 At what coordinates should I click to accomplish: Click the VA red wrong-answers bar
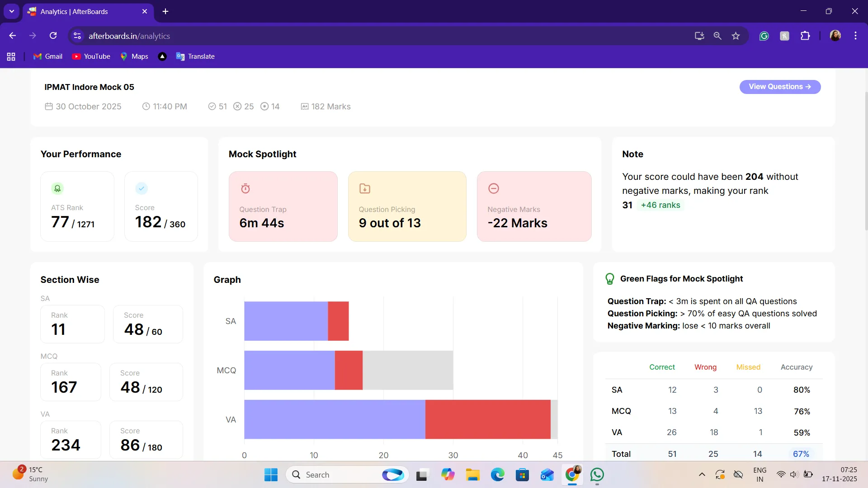click(x=488, y=419)
